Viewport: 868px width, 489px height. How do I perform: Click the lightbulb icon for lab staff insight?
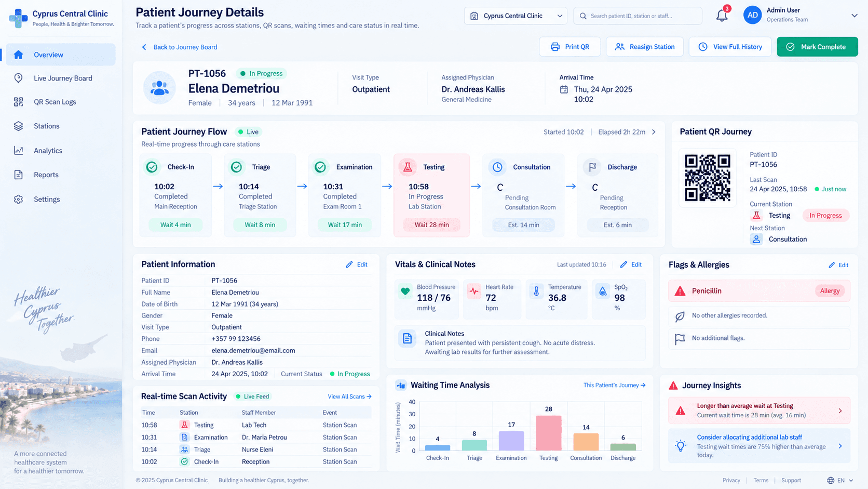tap(680, 446)
